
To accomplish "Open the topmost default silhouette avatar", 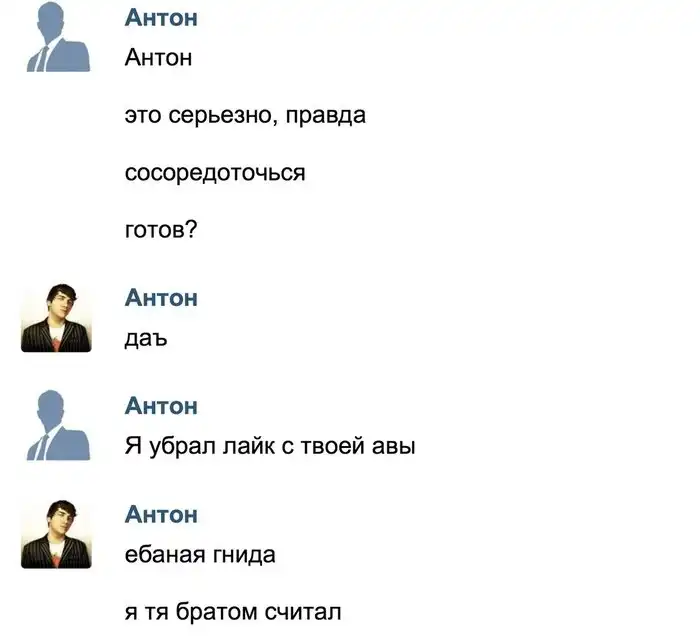I will pyautogui.click(x=58, y=37).
